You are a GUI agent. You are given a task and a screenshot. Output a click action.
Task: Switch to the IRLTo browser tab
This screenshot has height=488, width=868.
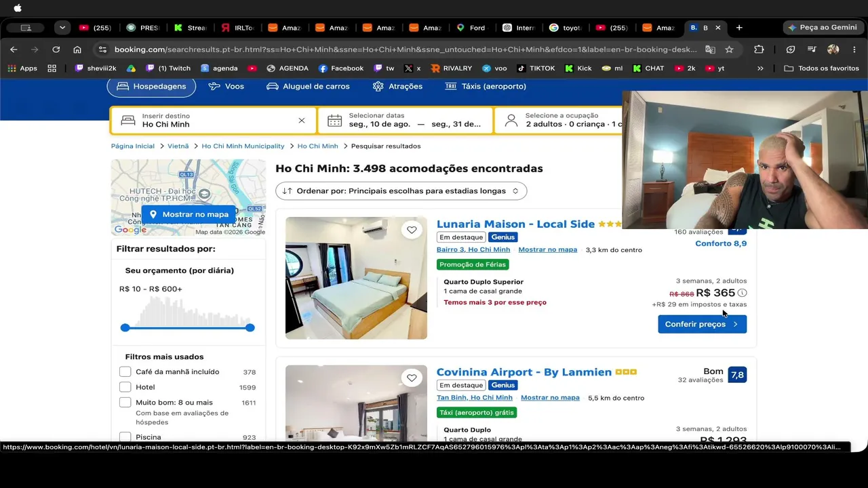click(x=237, y=28)
